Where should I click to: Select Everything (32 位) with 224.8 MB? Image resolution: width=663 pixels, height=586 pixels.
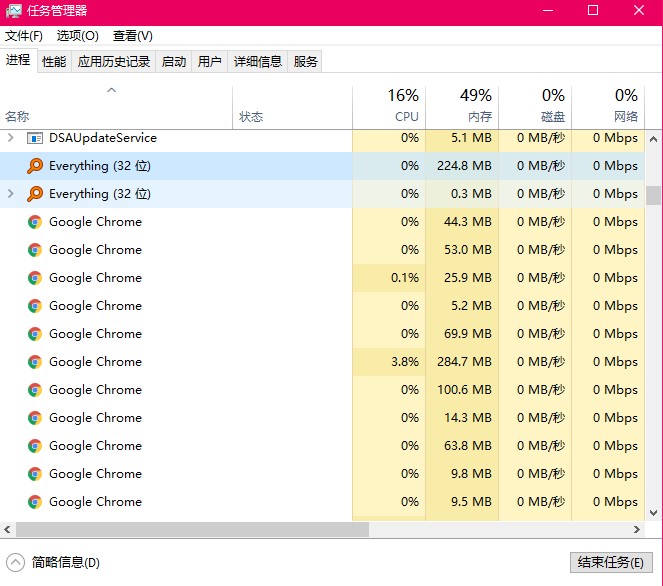100,166
